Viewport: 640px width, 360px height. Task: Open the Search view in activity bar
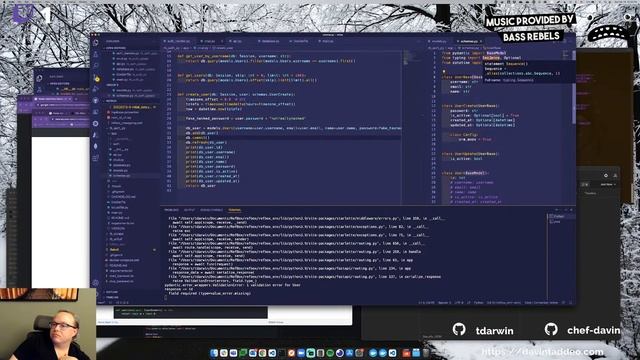click(96, 65)
